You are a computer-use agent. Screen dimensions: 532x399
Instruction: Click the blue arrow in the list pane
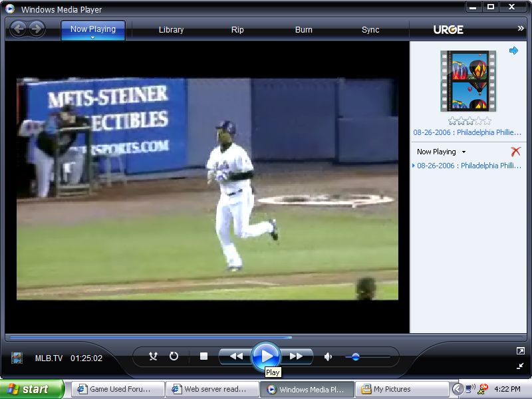point(513,51)
